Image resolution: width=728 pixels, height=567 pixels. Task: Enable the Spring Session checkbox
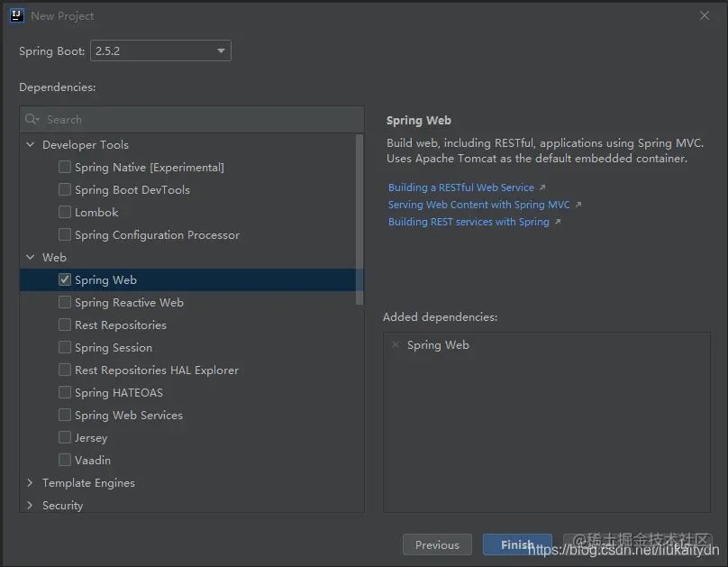[x=65, y=347]
